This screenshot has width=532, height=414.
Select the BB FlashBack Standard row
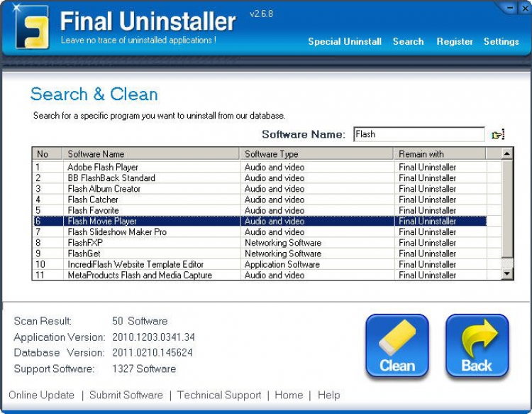point(260,178)
